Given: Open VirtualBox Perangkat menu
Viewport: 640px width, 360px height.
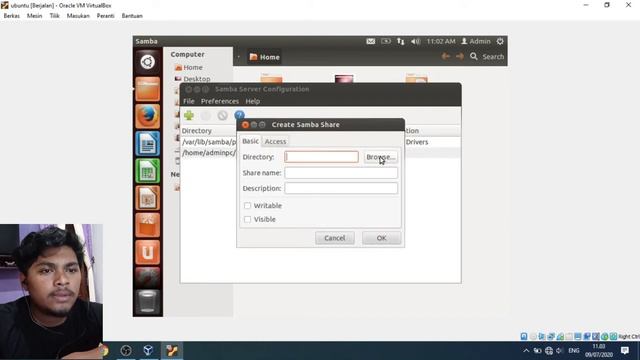Looking at the screenshot, I should coord(105,16).
